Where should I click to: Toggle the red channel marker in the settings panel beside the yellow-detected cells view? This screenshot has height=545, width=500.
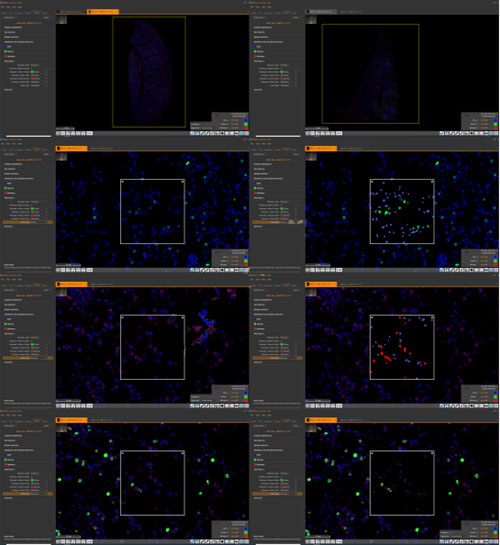(255, 464)
